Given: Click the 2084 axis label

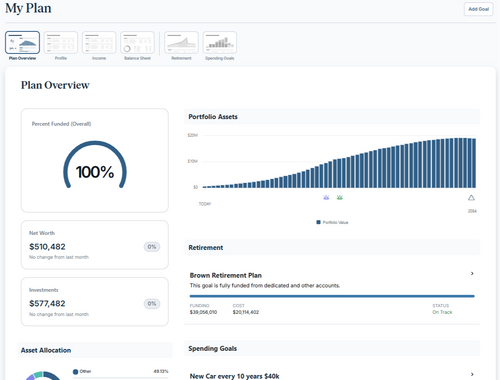Looking at the screenshot, I should (472, 211).
